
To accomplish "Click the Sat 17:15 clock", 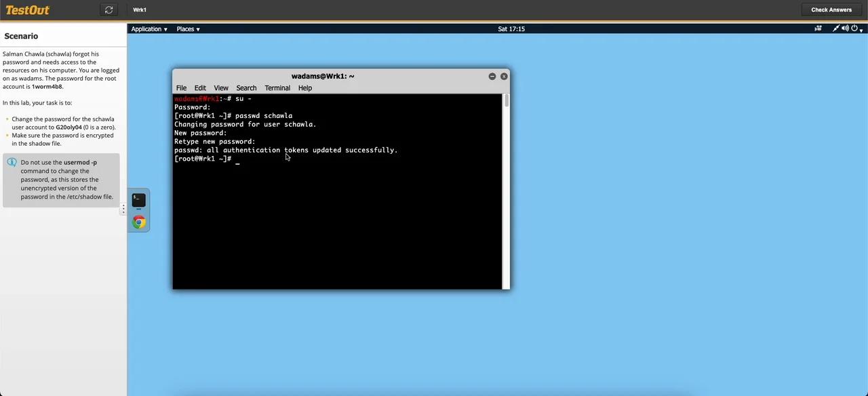I will click(x=511, y=29).
